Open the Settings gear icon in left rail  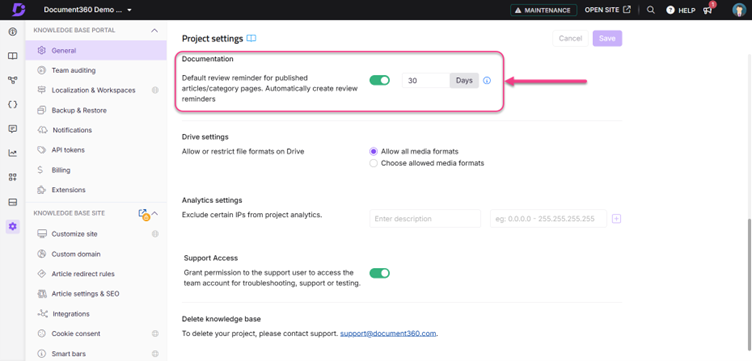point(12,226)
